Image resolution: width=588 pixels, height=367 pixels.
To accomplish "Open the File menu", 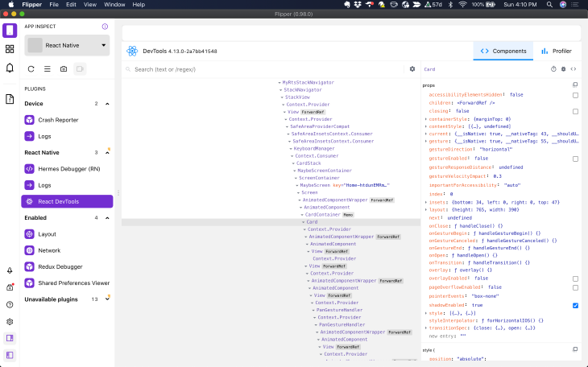I will (x=54, y=5).
